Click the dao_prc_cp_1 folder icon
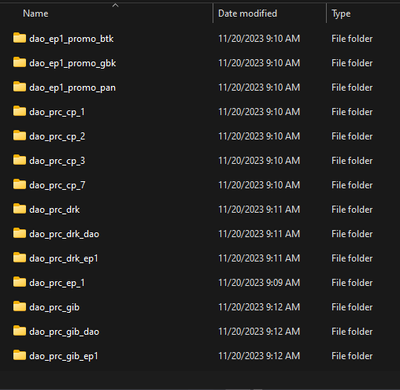Viewport: 400px width, 390px height. [19, 111]
